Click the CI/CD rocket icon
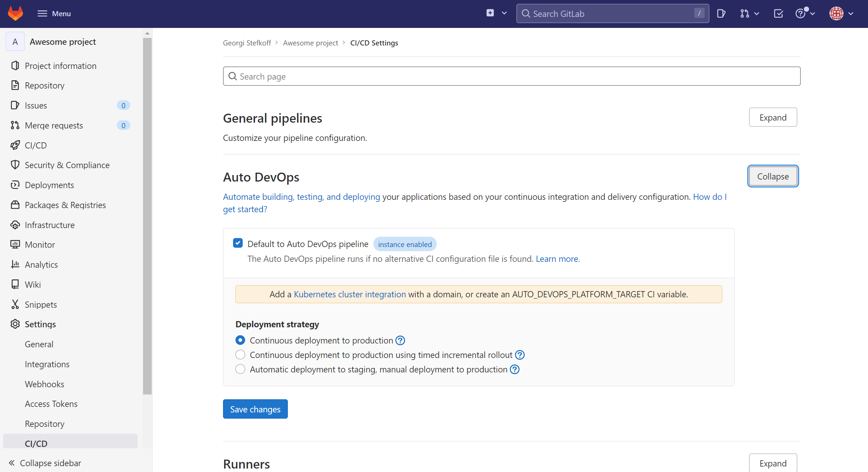The image size is (868, 472). [x=15, y=145]
